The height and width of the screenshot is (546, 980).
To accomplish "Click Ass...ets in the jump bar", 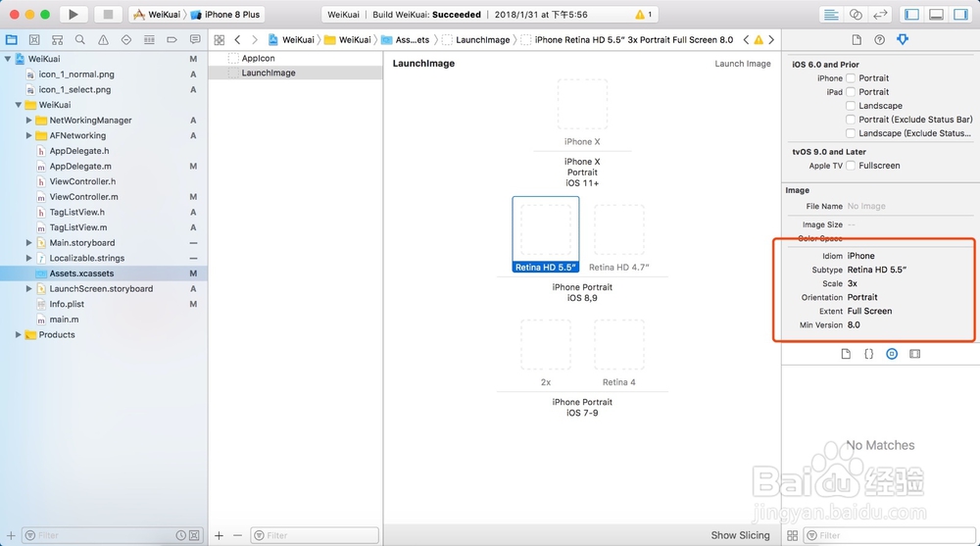I will point(406,39).
